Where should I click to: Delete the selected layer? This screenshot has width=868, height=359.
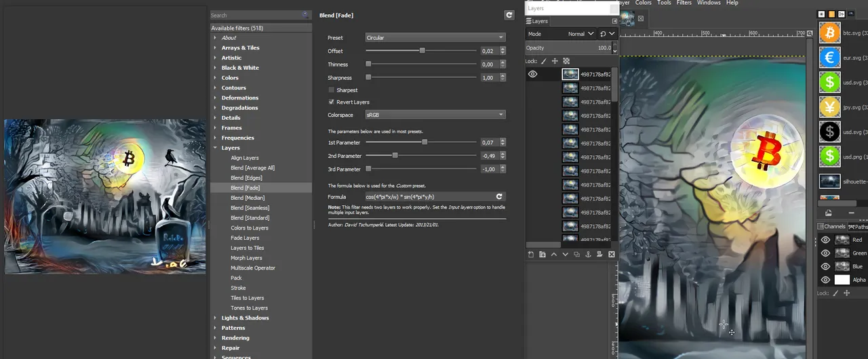(612, 254)
